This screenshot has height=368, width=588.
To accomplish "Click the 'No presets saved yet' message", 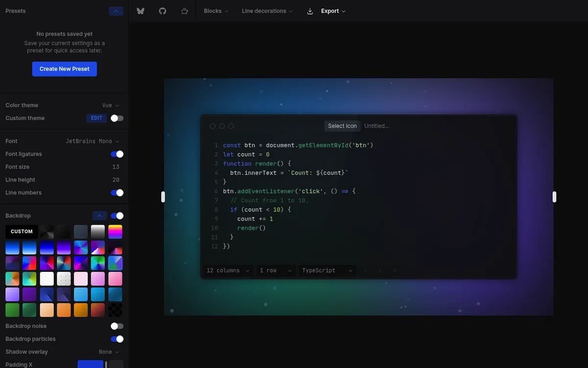I will pos(65,34).
